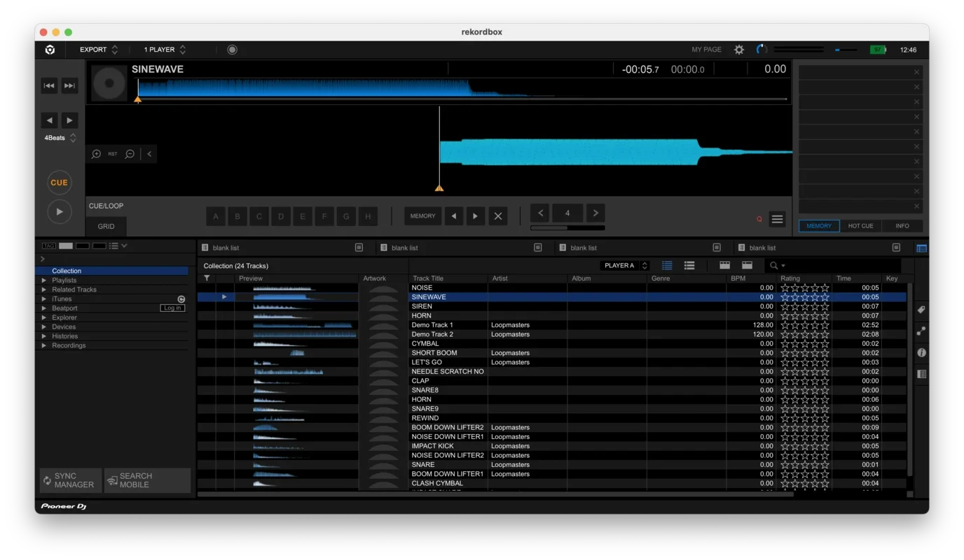964x560 pixels.
Task: Show artwork view with two-cell icon
Action: pos(748,265)
